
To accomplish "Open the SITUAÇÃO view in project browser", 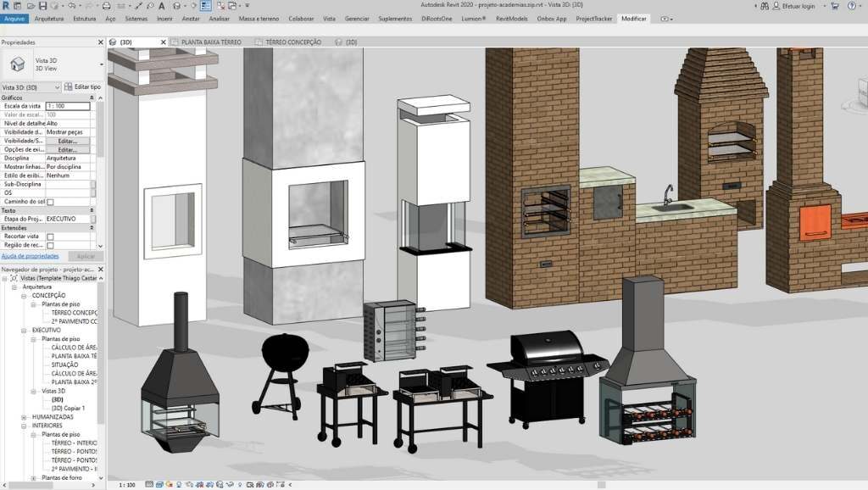I will [65, 365].
